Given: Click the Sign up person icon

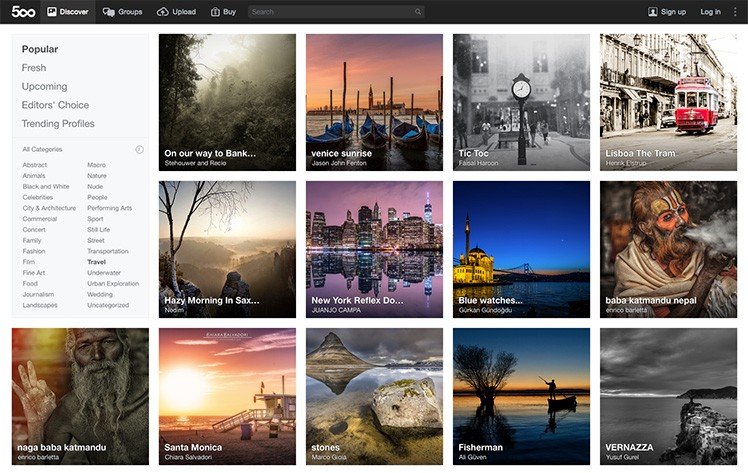Looking at the screenshot, I should [653, 12].
